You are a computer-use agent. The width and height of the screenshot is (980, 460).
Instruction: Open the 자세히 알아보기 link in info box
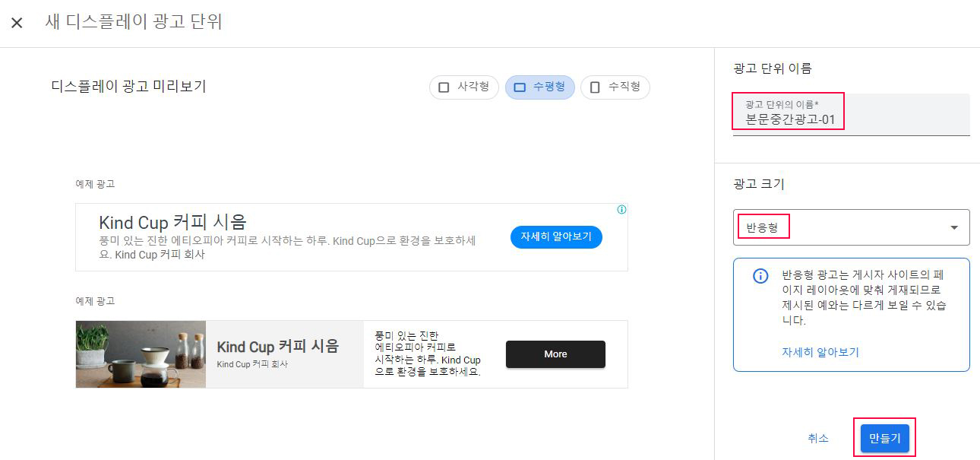coord(820,352)
